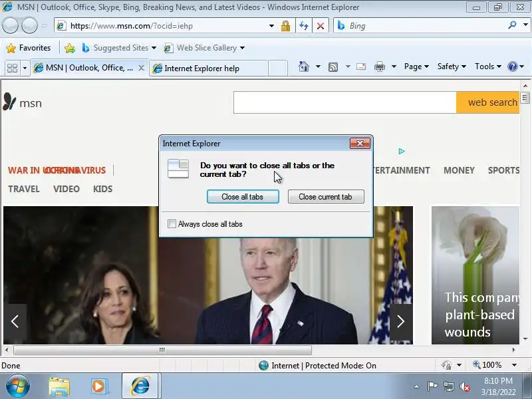Click the Read Mail envelope icon
532x399 pixels.
pyautogui.click(x=361, y=66)
